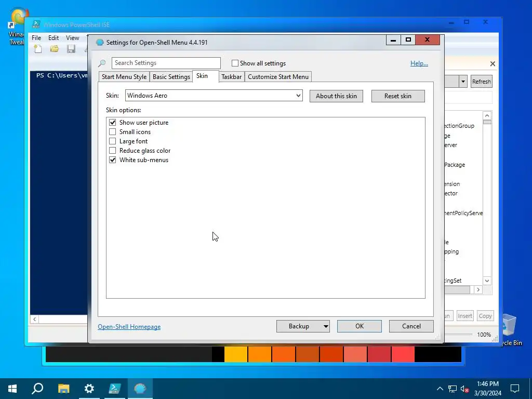Pick the salmon color swatch
This screenshot has height=399, width=532.
coord(355,354)
